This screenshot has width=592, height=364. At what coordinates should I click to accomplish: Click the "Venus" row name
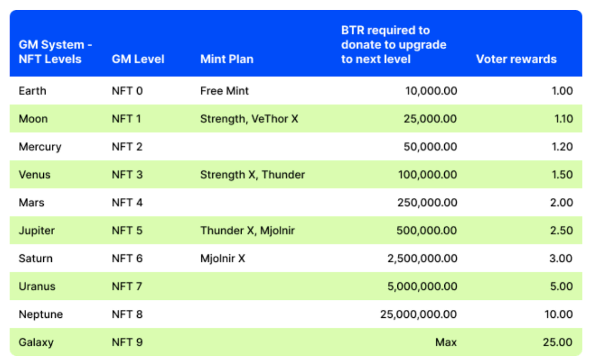(x=34, y=175)
